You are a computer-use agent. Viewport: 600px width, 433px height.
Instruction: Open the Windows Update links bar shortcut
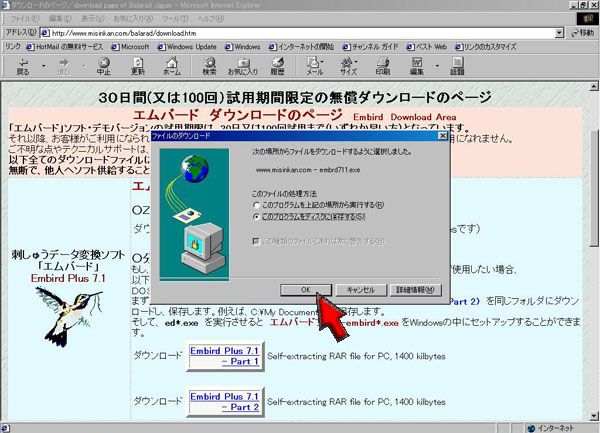pyautogui.click(x=187, y=47)
